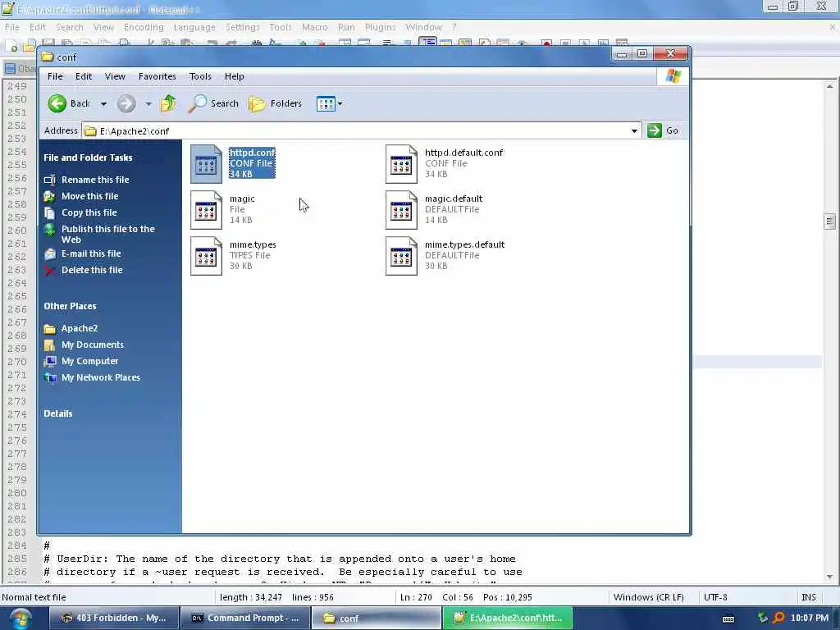Viewport: 840px width, 630px height.
Task: Open the Settings menu in Notepad++
Action: (x=242, y=27)
